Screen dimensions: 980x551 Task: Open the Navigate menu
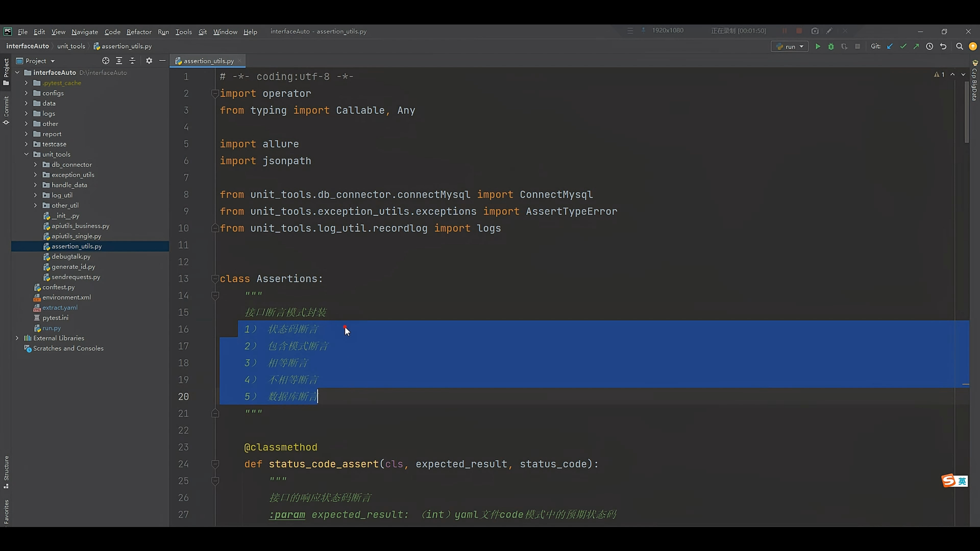click(x=85, y=32)
